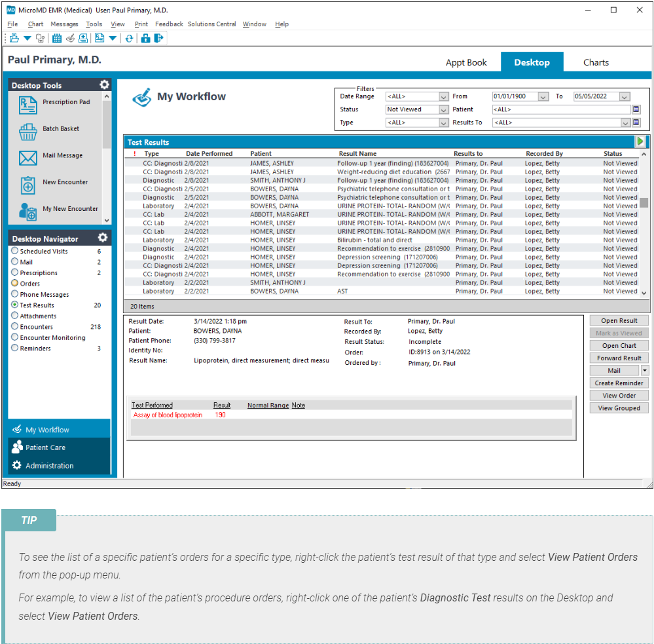
Task: Click the Administration gear icon
Action: pos(16,465)
